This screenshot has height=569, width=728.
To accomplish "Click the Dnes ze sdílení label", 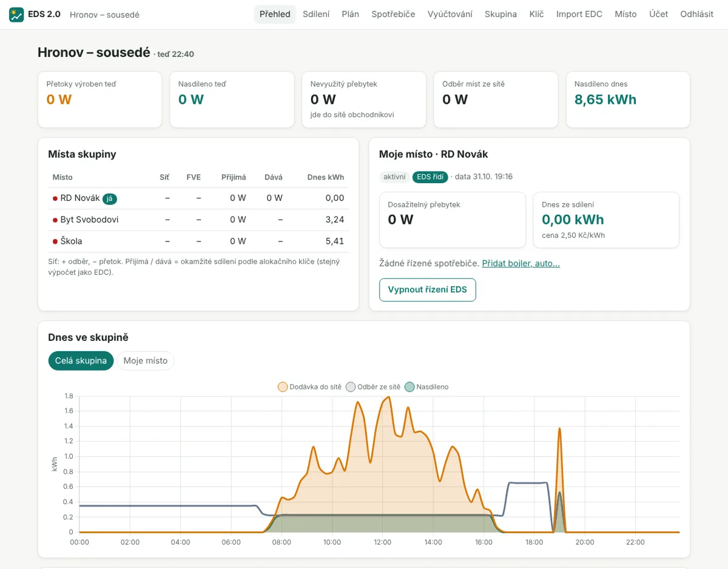I will pyautogui.click(x=568, y=204).
